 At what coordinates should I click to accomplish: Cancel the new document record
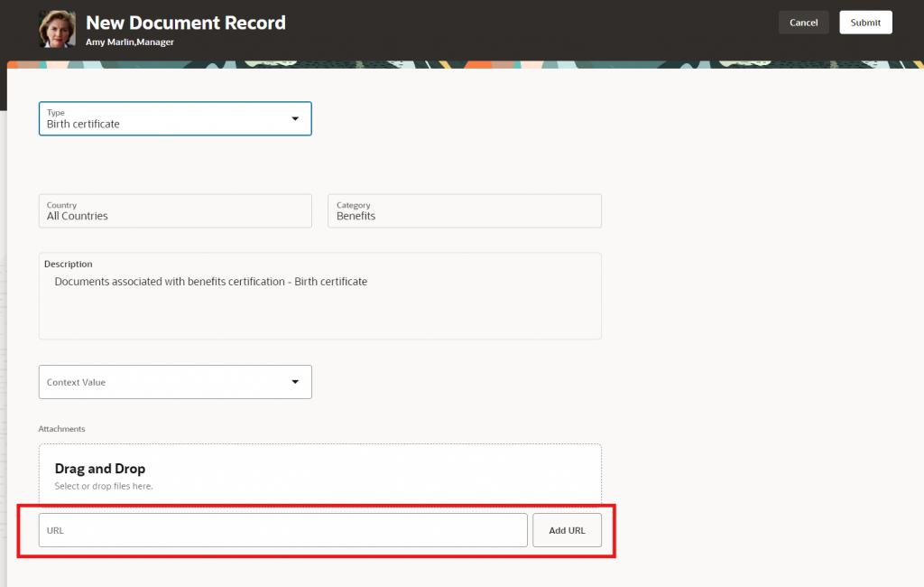(x=803, y=22)
